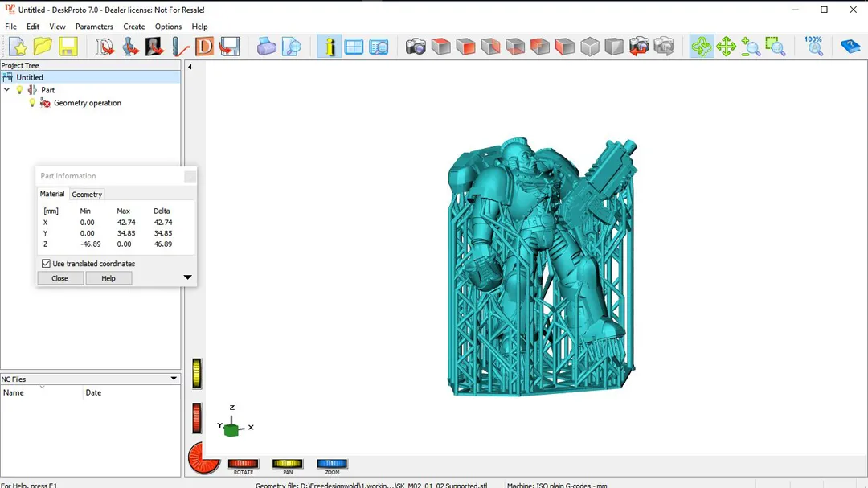Open the Options menu
The width and height of the screenshot is (868, 488).
point(168,27)
